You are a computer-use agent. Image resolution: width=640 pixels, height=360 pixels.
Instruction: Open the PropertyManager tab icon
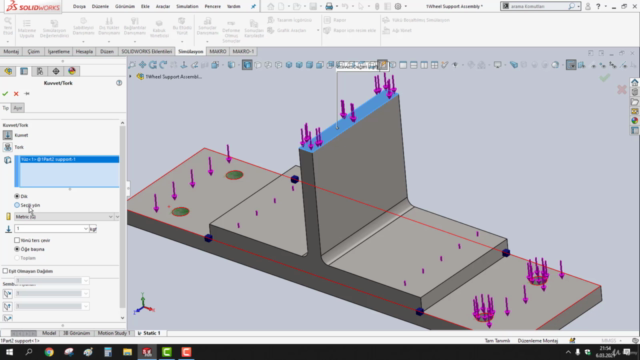[x=24, y=71]
